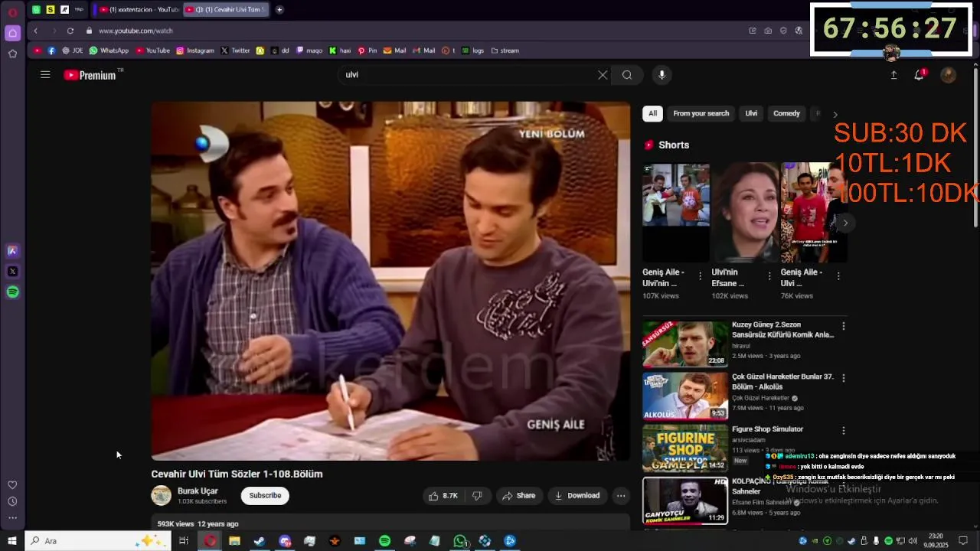Switch to the xxxtentacion YouTube tab
980x551 pixels.
pyautogui.click(x=139, y=9)
